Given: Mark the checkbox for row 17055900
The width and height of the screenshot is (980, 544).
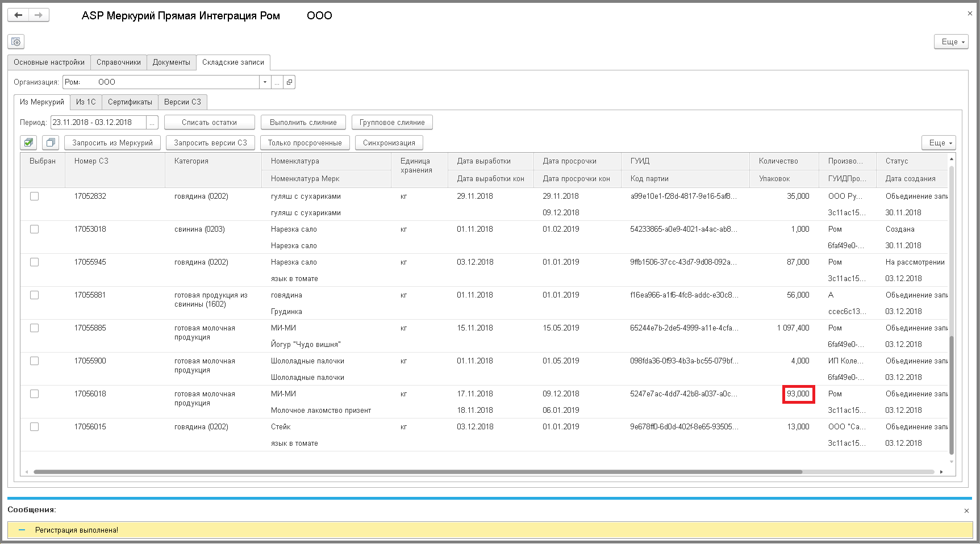Looking at the screenshot, I should pyautogui.click(x=35, y=361).
